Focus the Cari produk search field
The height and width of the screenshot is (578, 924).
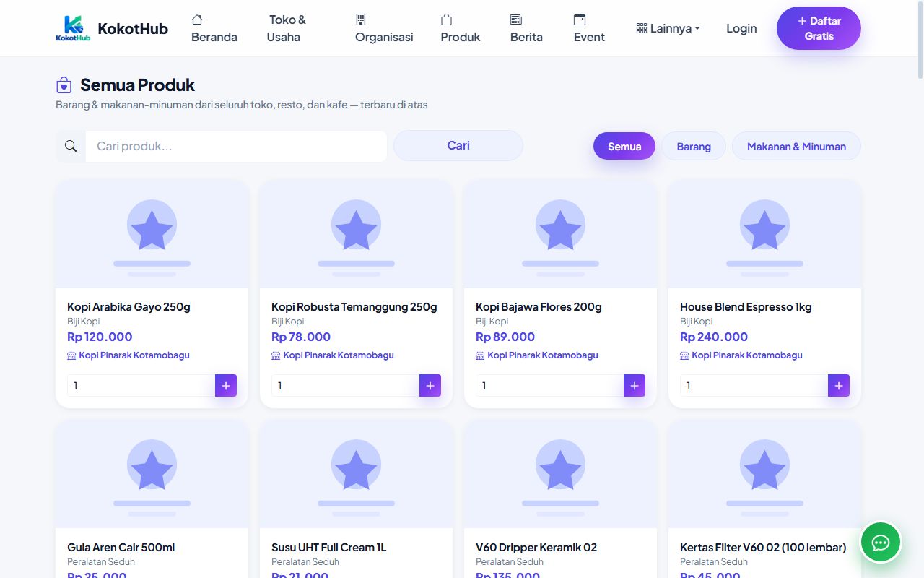click(236, 146)
